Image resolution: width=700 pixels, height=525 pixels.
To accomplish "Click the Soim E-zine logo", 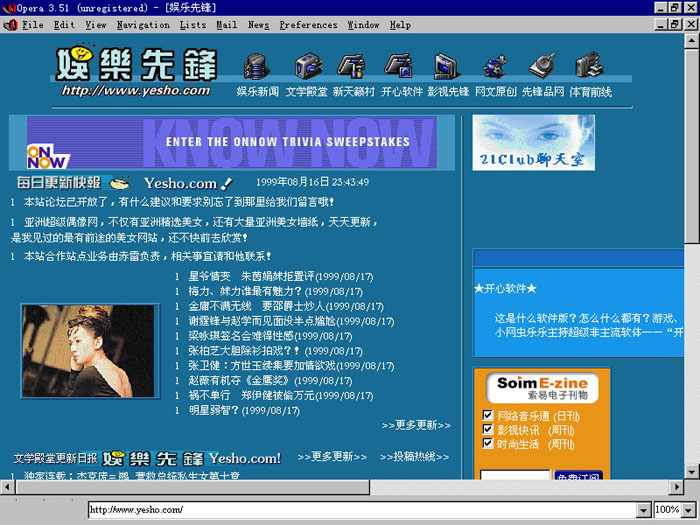I will [542, 388].
